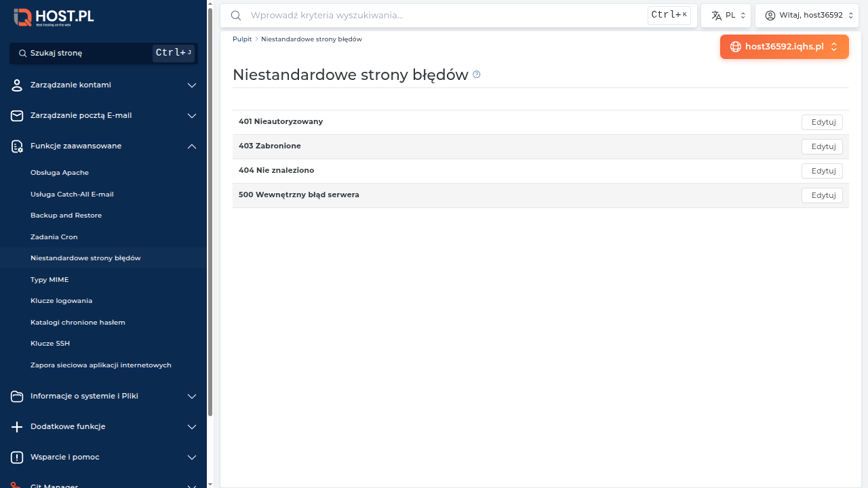Click the sidebar scrollbar down arrow
The width and height of the screenshot is (868, 488).
(x=210, y=484)
